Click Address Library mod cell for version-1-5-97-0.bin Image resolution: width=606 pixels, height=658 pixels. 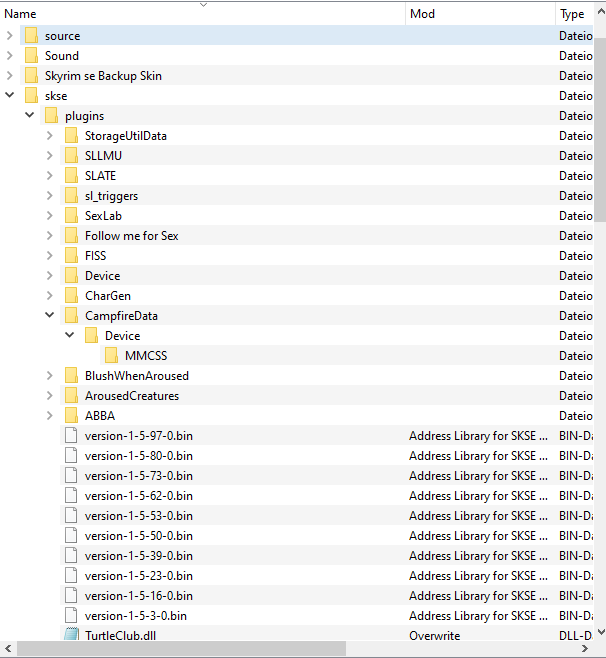[478, 436]
